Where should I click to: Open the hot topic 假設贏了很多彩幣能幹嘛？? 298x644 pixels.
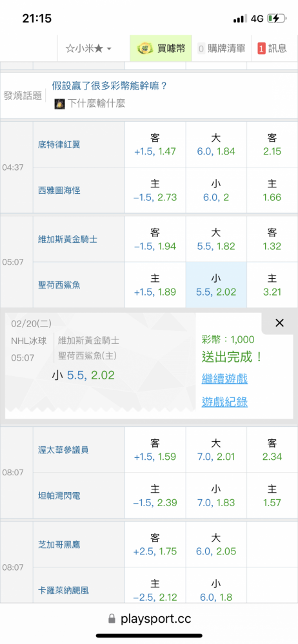110,86
